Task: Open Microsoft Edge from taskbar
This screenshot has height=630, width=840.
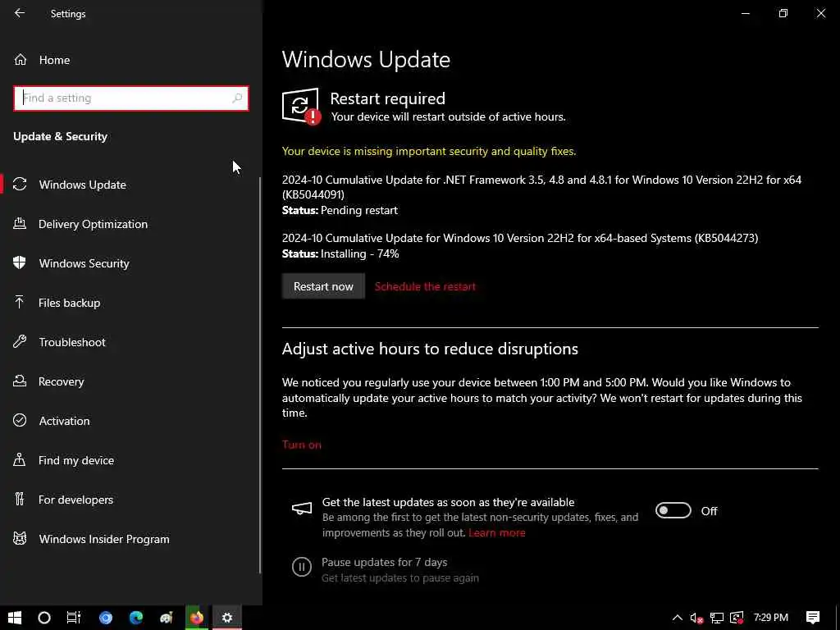Action: (136, 618)
